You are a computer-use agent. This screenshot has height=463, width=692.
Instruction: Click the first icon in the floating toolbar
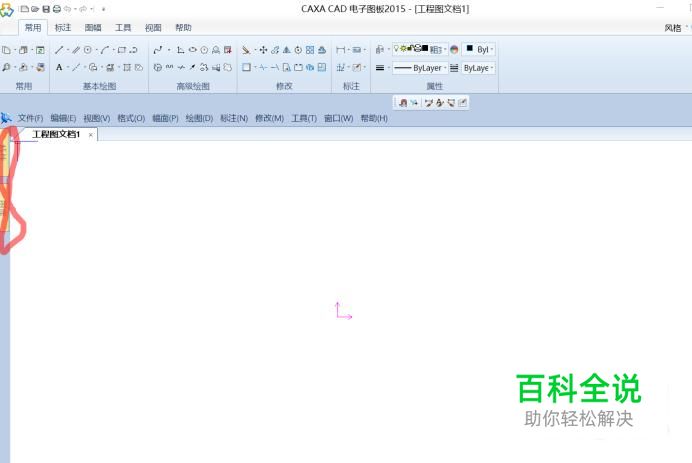pyautogui.click(x=403, y=103)
